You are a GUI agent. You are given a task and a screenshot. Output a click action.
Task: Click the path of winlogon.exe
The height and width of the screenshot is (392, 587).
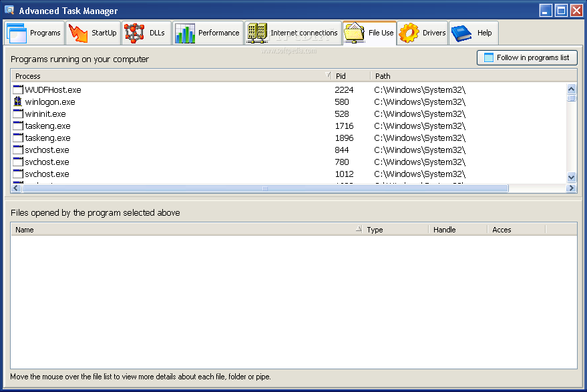point(419,102)
